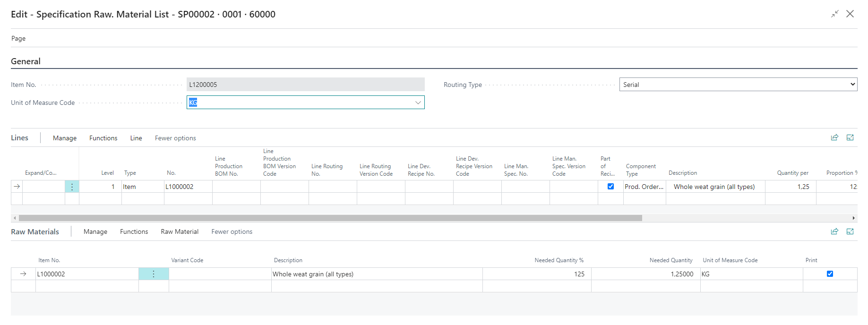868x325 pixels.
Task: Close the Specification Raw Material List dialog
Action: [x=850, y=14]
